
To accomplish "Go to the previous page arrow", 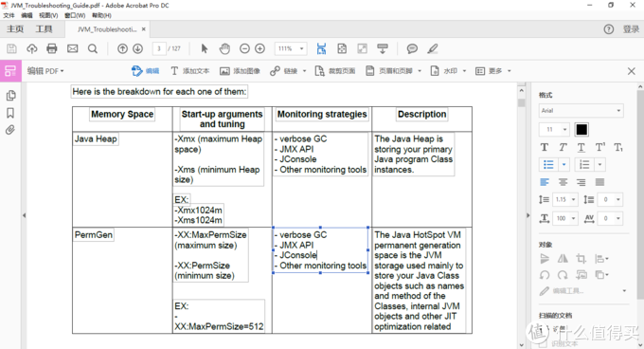I will coord(122,49).
